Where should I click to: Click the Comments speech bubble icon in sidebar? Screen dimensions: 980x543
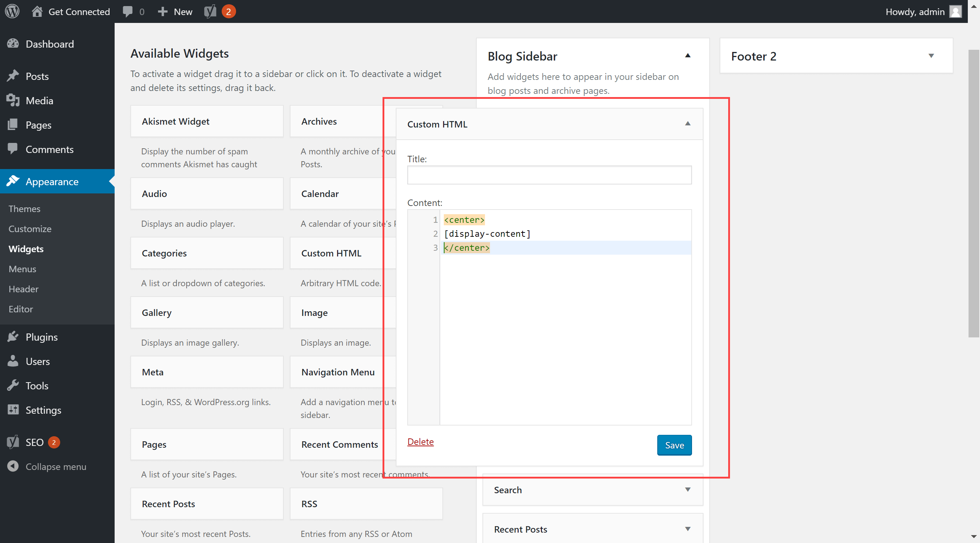(13, 149)
